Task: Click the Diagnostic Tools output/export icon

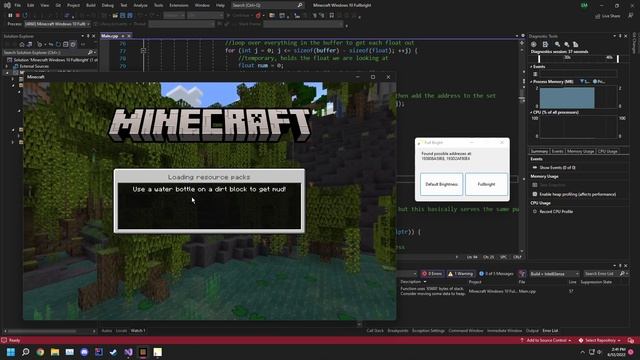Action: pos(545,44)
